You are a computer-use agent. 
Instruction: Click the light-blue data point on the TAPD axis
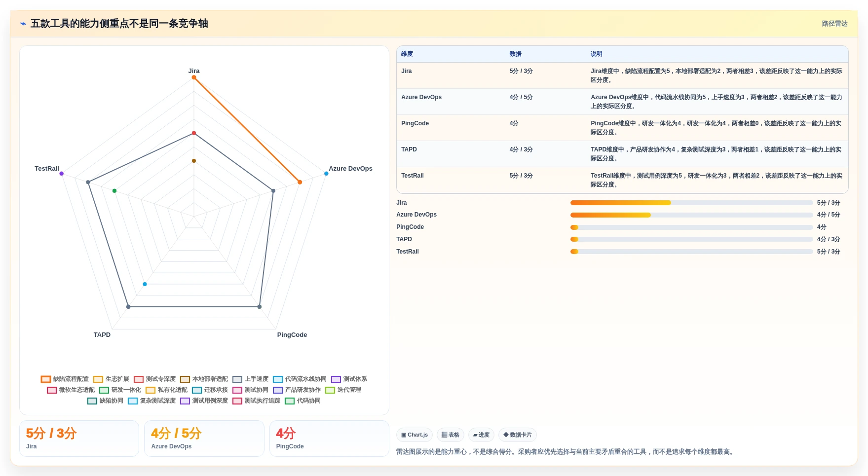coord(145,284)
